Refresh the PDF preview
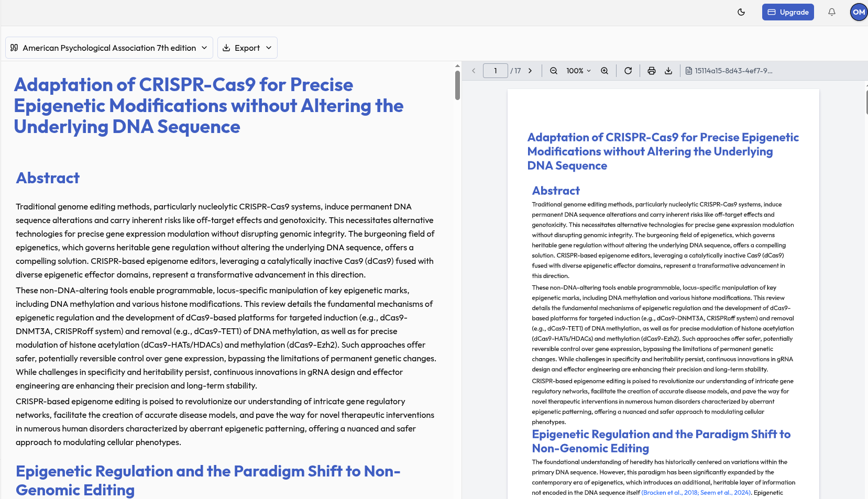This screenshot has width=868, height=499. point(628,71)
